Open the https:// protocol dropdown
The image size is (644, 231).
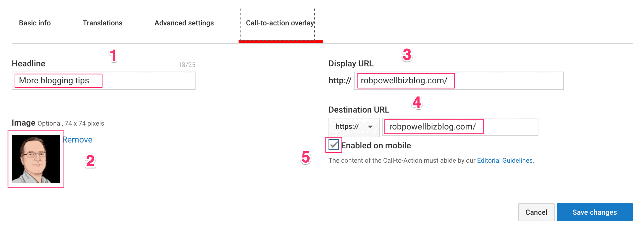(354, 127)
